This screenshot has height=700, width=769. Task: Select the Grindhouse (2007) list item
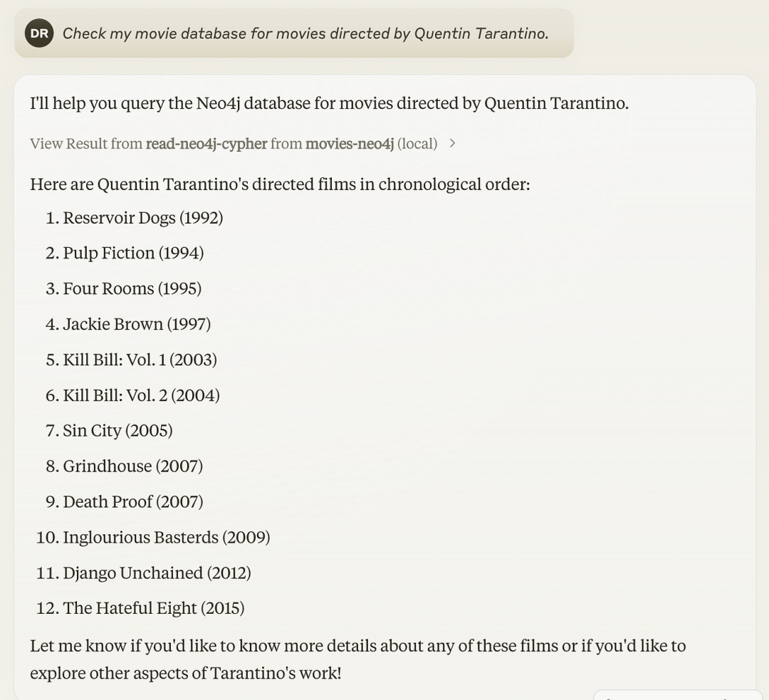click(x=132, y=466)
